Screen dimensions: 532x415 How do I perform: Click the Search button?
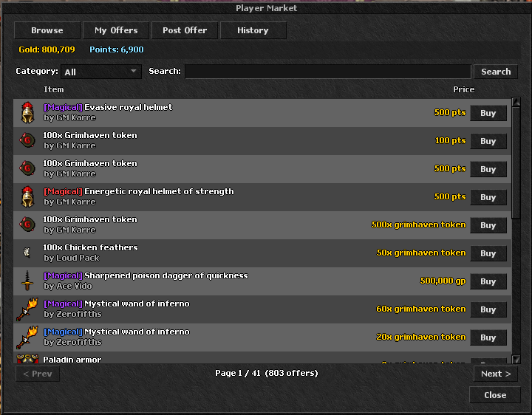(x=496, y=72)
